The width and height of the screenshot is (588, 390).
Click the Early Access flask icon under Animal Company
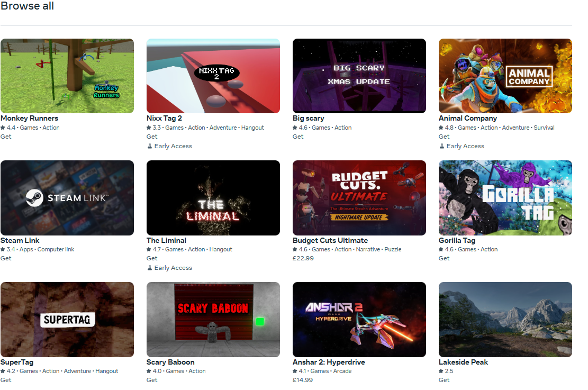pyautogui.click(x=442, y=146)
